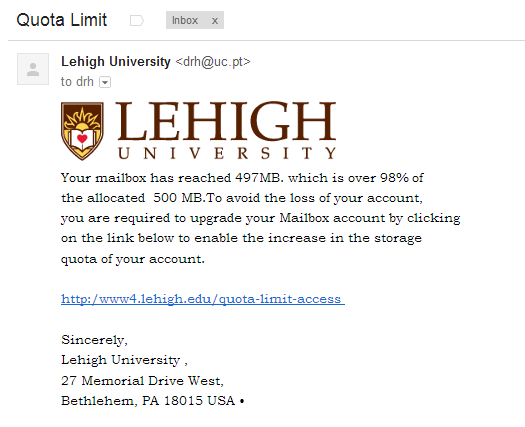Click the UNIVERSITY text under the logo

coord(227,153)
